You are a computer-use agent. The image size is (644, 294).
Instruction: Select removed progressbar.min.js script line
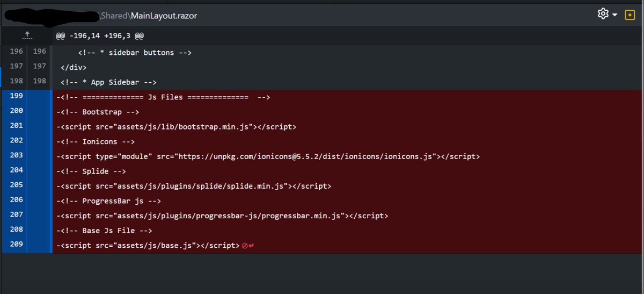222,216
